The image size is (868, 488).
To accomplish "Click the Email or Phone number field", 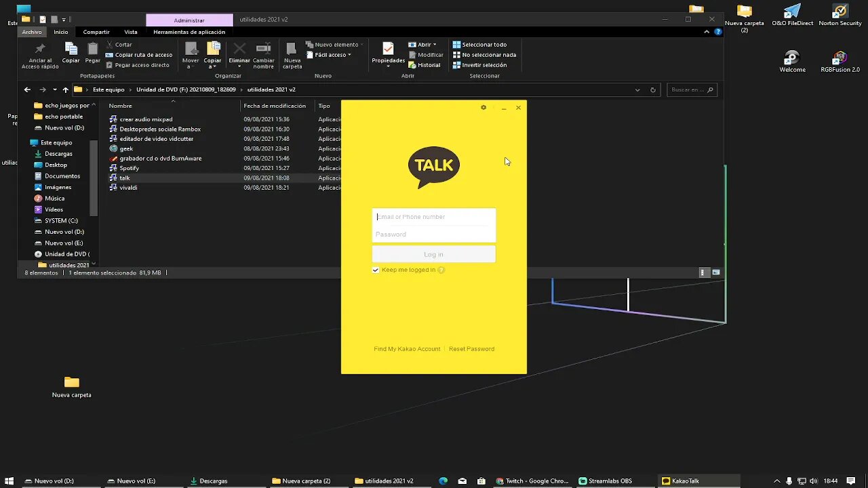I will (434, 217).
